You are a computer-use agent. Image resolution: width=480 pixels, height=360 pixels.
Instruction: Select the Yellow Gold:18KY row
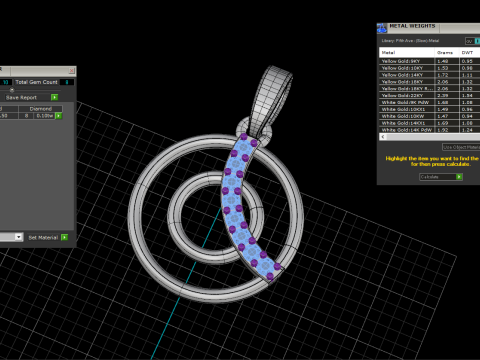click(430, 82)
